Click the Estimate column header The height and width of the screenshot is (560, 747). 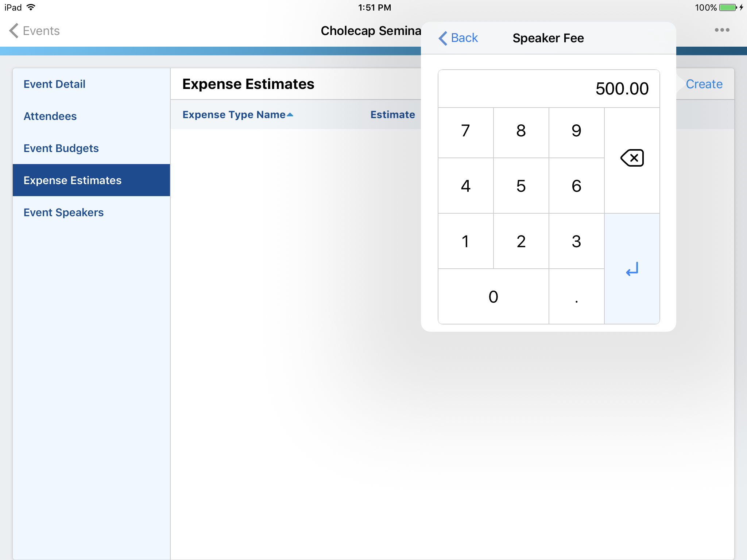point(392,115)
